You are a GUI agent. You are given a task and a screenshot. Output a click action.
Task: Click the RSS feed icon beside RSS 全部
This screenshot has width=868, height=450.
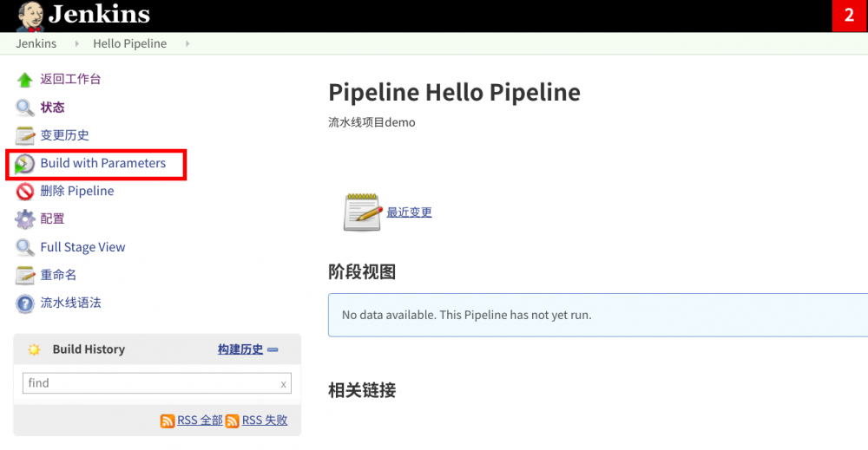point(168,421)
